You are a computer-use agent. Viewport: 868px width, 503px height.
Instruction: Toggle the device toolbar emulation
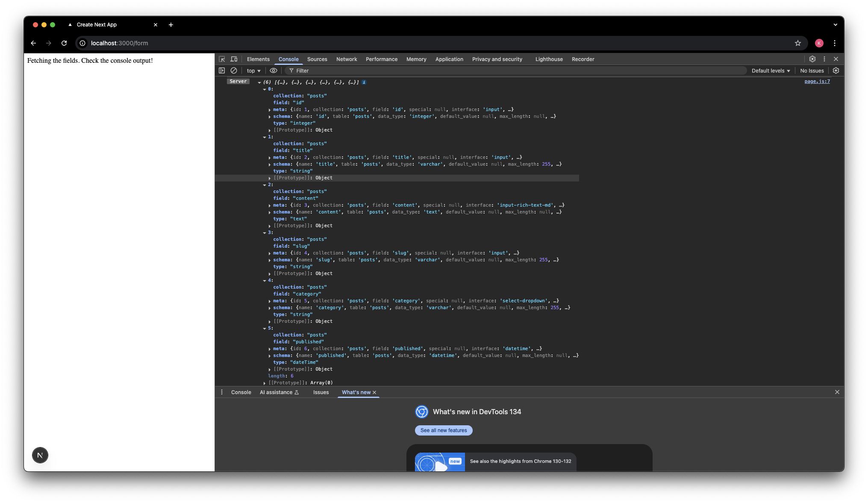pyautogui.click(x=234, y=59)
